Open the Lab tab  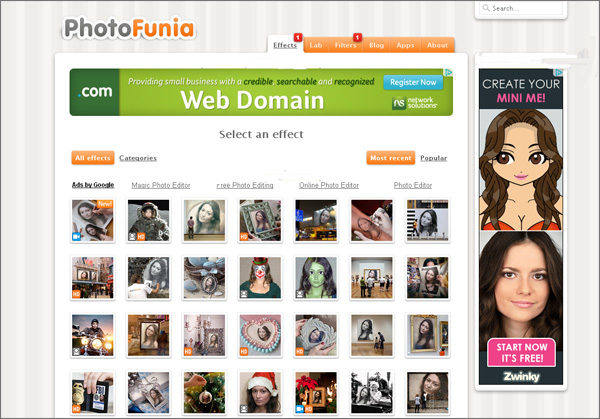316,45
